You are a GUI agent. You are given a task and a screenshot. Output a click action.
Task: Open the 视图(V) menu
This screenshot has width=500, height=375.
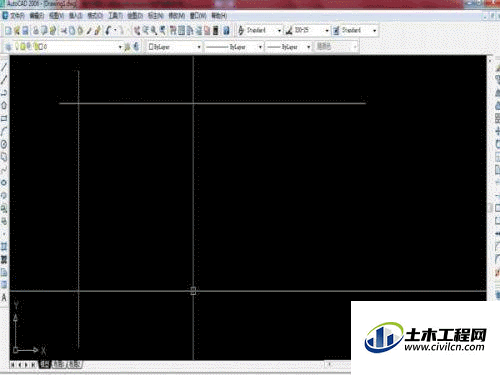pos(56,16)
